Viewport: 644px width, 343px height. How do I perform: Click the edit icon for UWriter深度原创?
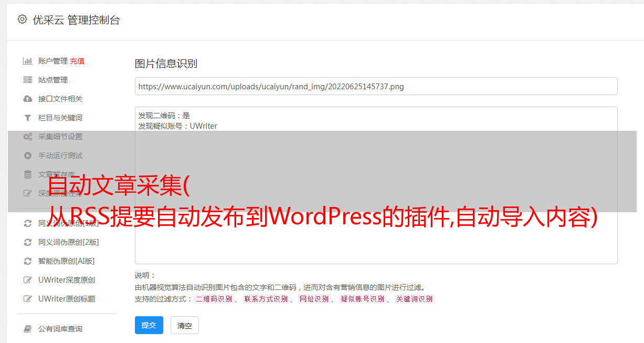(28, 280)
